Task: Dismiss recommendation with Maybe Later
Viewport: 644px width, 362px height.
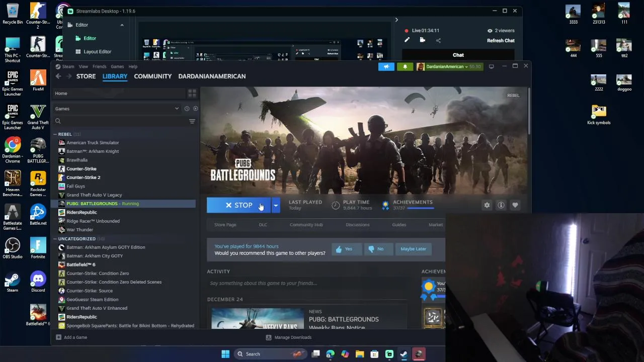Action: [x=413, y=249]
